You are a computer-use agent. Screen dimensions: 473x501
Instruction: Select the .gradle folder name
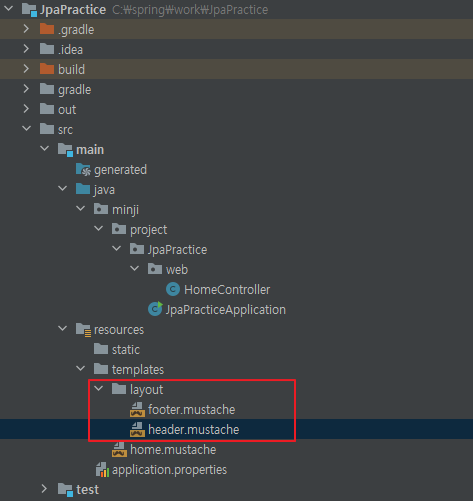[x=76, y=30]
